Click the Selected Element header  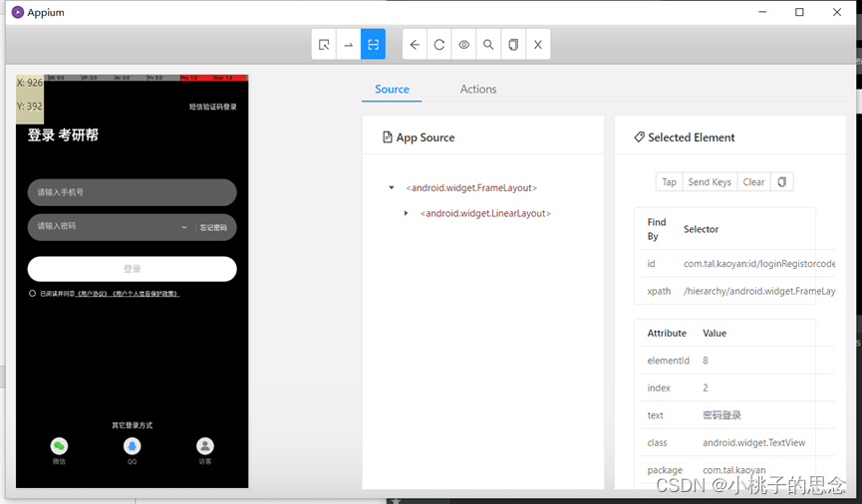click(x=685, y=137)
